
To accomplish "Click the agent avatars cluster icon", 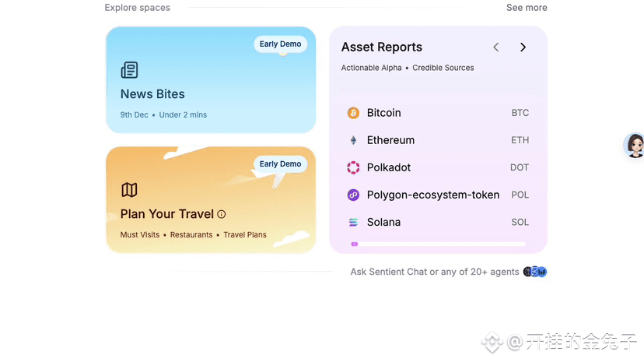I will (535, 272).
